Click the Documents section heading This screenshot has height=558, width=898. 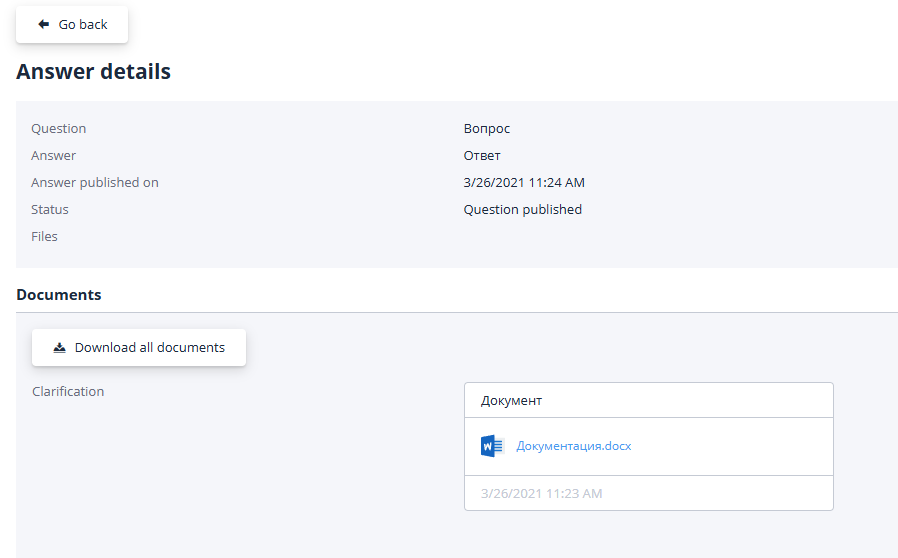click(x=58, y=295)
